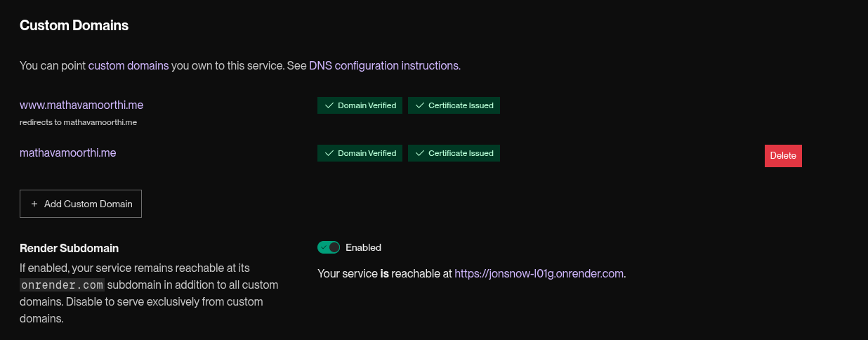868x340 pixels.
Task: Click the Domain Verified text for www.mathavamoorthi.me
Action: pos(367,105)
